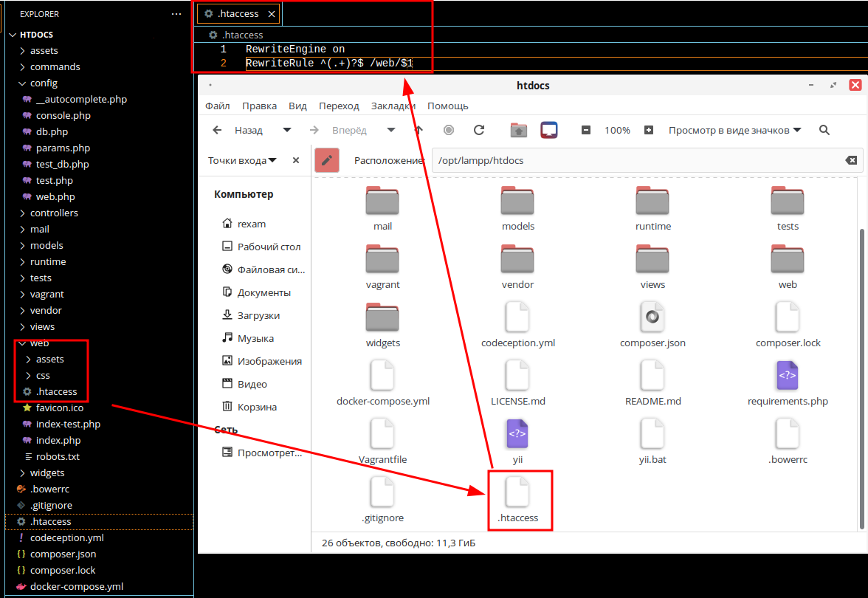868x598 pixels.
Task: Select the README.md file icon
Action: [652, 375]
